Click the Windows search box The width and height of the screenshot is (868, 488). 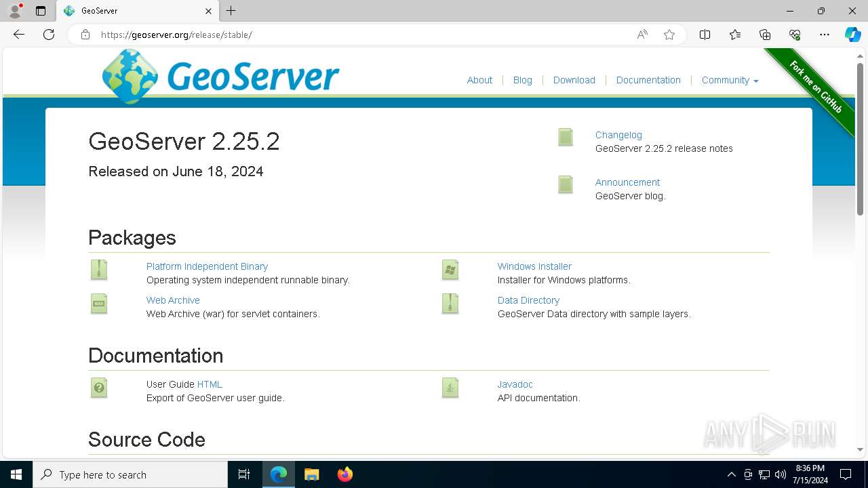130,474
